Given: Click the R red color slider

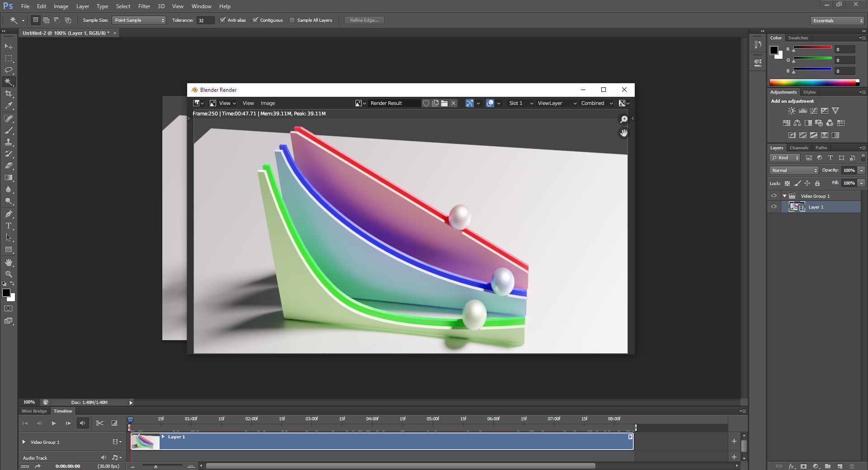Looking at the screenshot, I should point(812,47).
